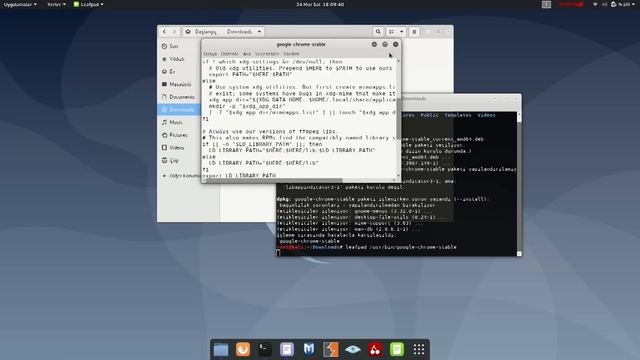The height and width of the screenshot is (360, 640).
Task: Open Files from the dock
Action: pos(221,349)
